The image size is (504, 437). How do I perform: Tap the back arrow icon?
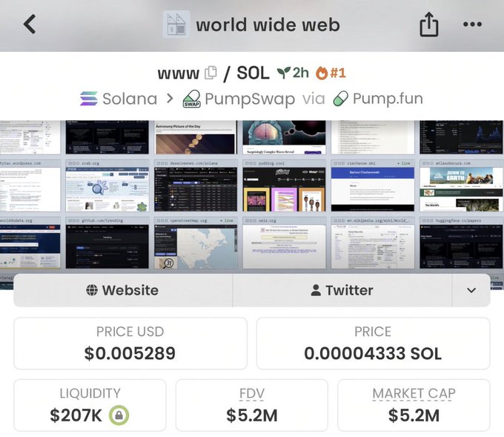pos(30,24)
